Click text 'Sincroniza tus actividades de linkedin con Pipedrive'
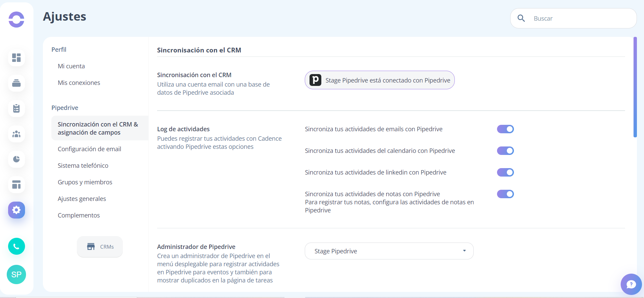Screen dimensions: 644x298 point(375,172)
